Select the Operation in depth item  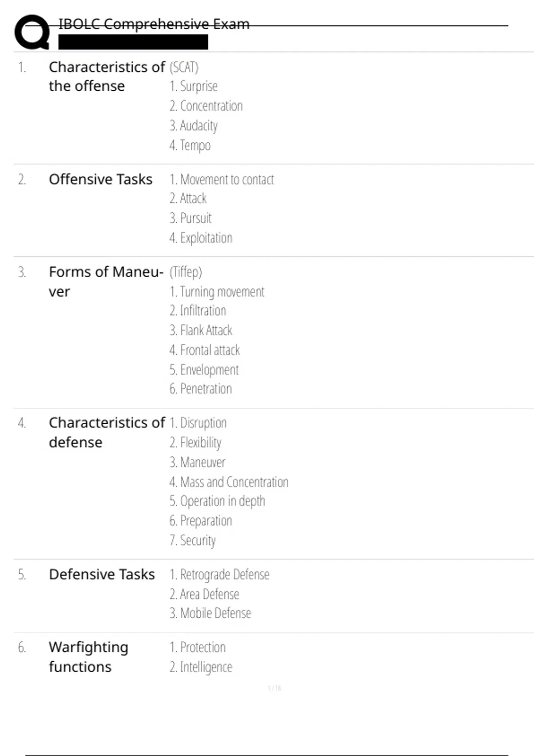(x=217, y=501)
